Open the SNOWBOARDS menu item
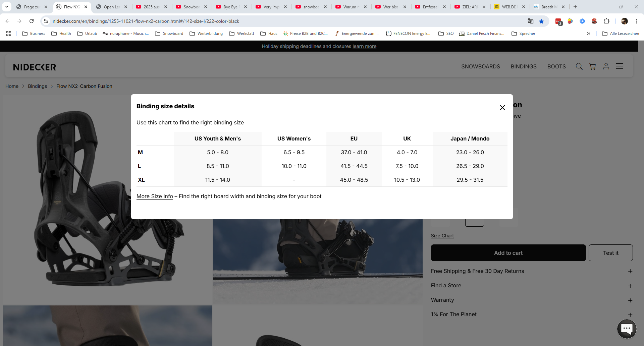 pos(480,66)
